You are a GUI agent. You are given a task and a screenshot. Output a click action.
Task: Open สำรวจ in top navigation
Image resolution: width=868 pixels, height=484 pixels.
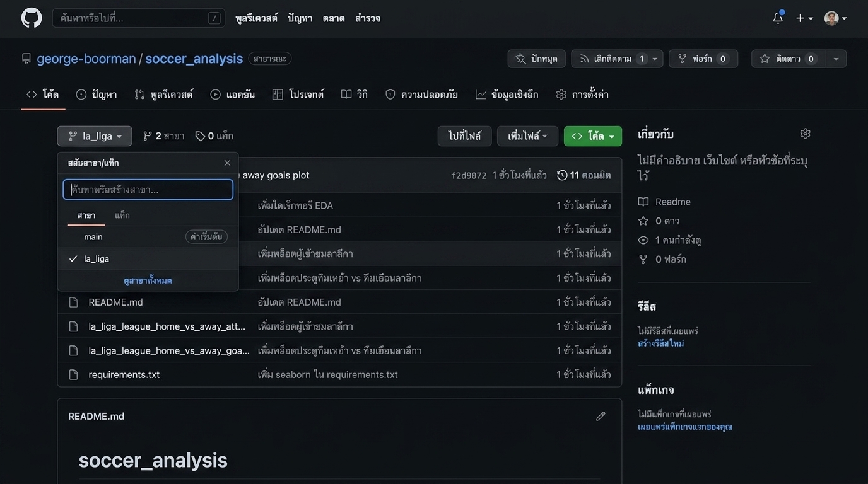pyautogui.click(x=368, y=18)
